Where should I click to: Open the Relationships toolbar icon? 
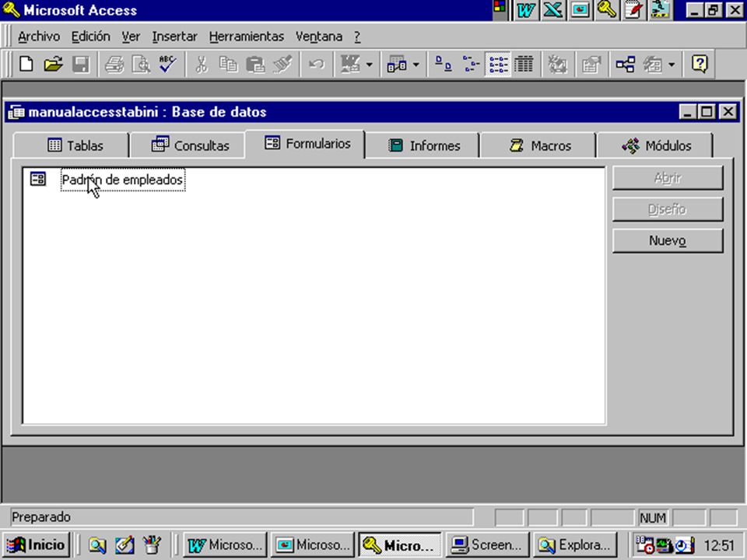coord(625,64)
